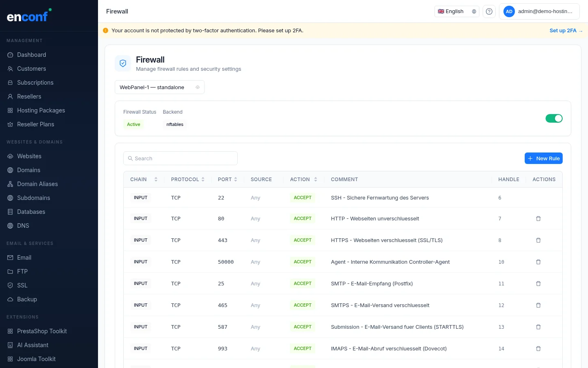Click the Customers sidebar icon
The image size is (588, 368).
click(x=10, y=69)
